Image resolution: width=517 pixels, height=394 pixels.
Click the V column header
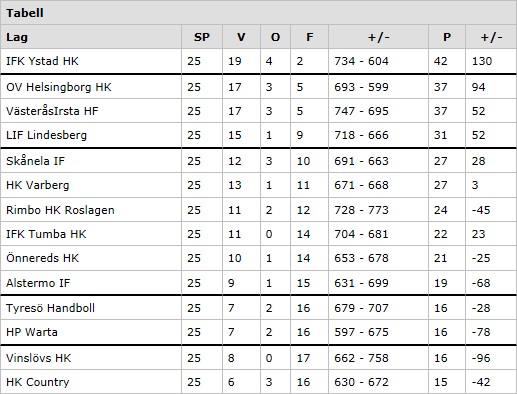(241, 37)
